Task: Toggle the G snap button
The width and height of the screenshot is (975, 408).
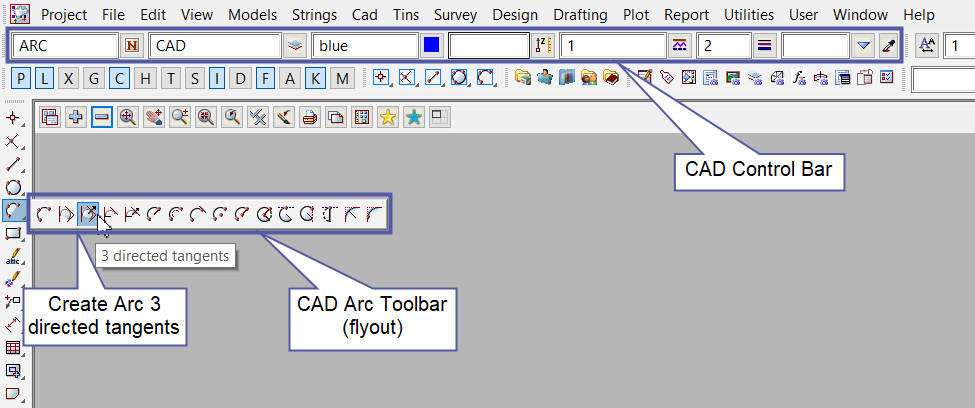Action: pyautogui.click(x=95, y=78)
